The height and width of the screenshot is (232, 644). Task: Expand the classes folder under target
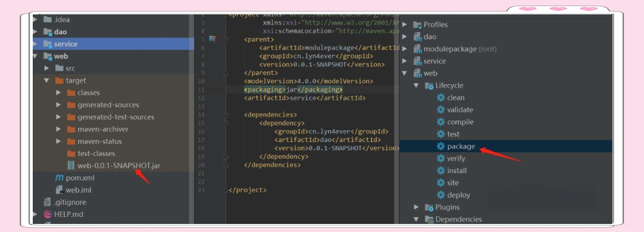(x=58, y=93)
